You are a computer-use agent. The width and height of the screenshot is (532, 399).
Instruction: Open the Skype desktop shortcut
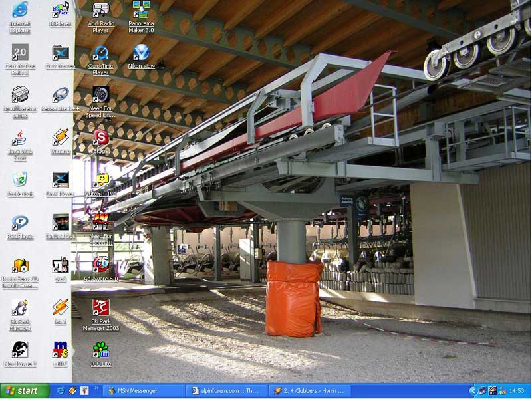[x=101, y=138]
